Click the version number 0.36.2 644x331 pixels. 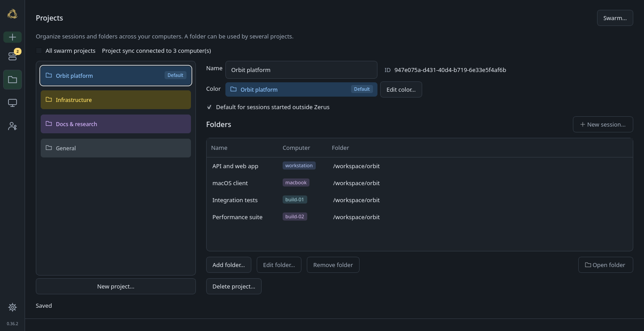(x=13, y=323)
